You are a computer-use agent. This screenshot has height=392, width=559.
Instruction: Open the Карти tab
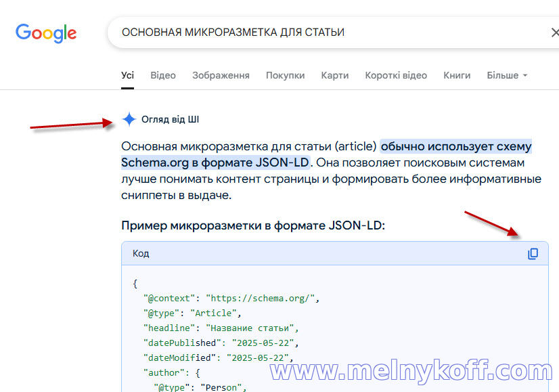(335, 75)
